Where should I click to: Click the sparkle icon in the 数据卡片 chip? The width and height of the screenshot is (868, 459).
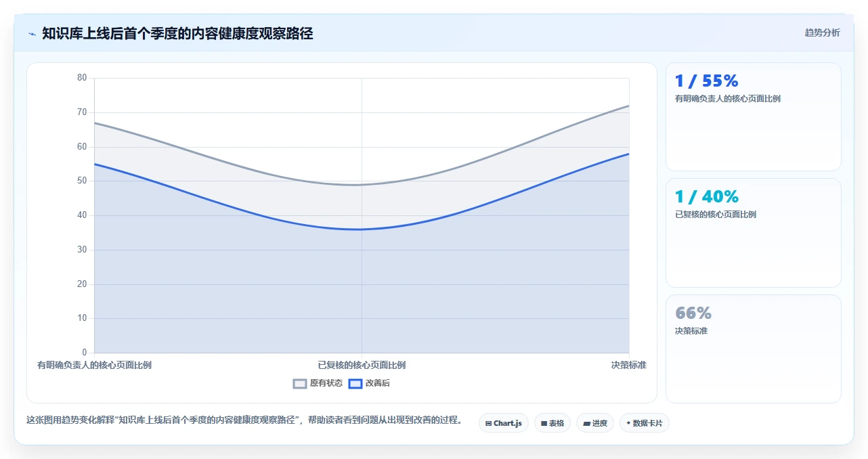point(628,423)
